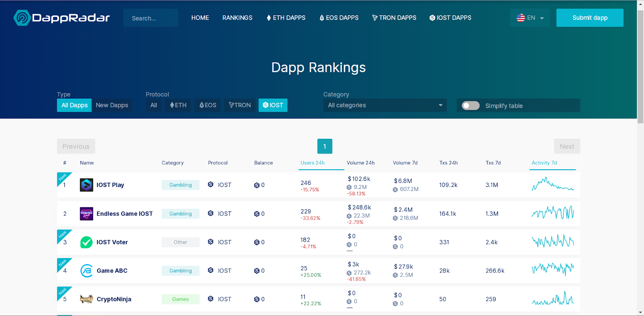Click Games tag on CryptoNinja row

coord(181,299)
